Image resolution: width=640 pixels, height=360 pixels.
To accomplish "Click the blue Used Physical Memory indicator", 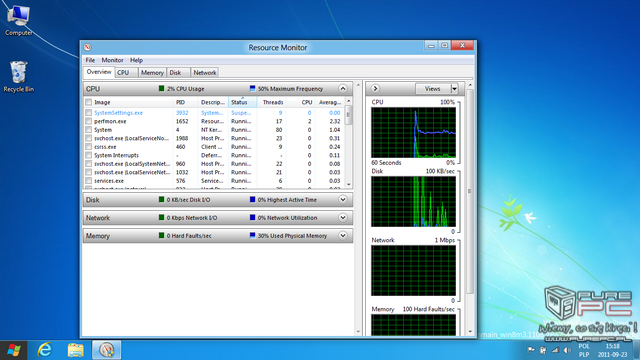I will (252, 236).
